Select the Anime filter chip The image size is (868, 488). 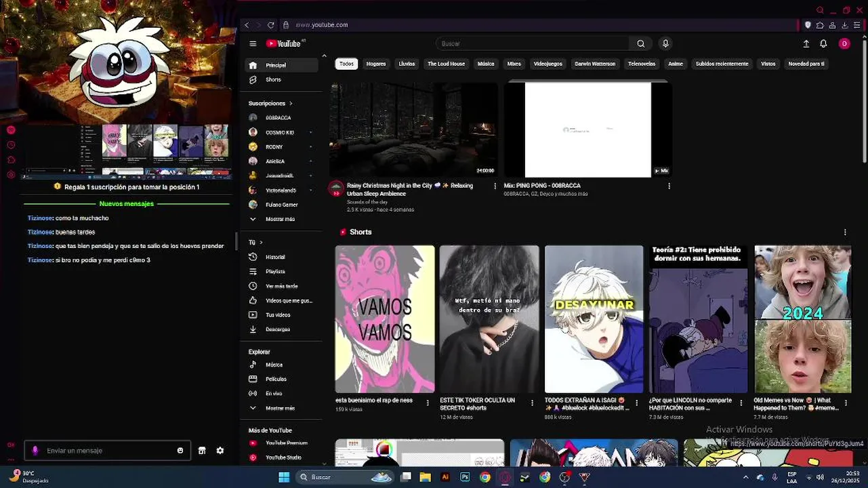tap(676, 64)
